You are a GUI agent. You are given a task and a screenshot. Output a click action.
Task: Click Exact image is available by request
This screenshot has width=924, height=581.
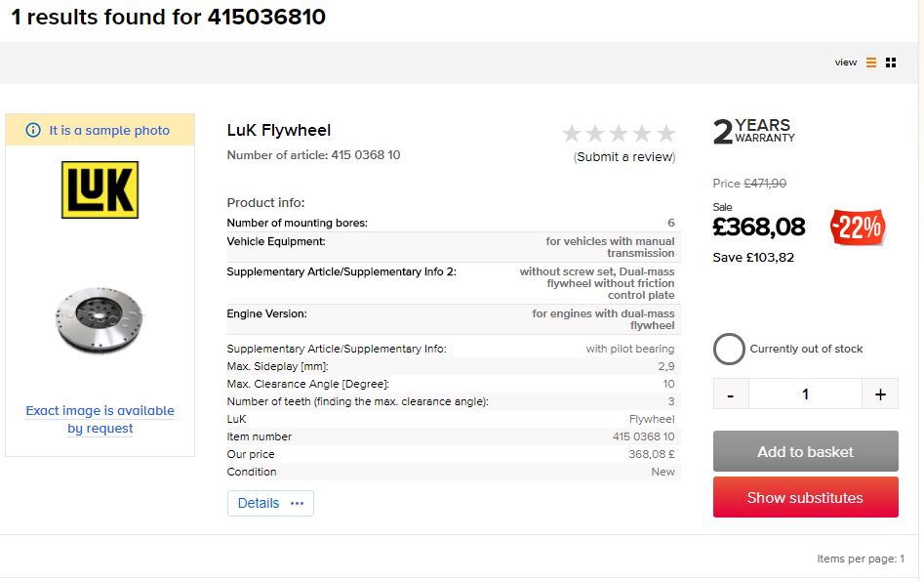pyautogui.click(x=100, y=419)
